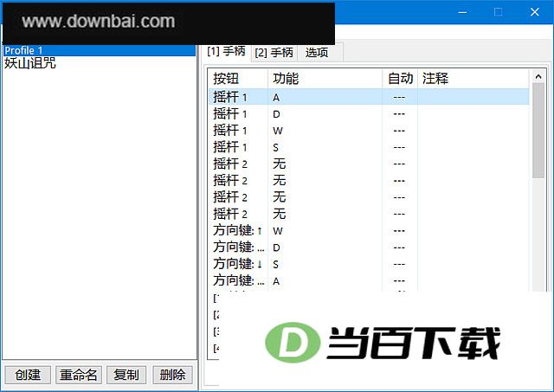Close the application window
554x392 pixels.
point(535,12)
